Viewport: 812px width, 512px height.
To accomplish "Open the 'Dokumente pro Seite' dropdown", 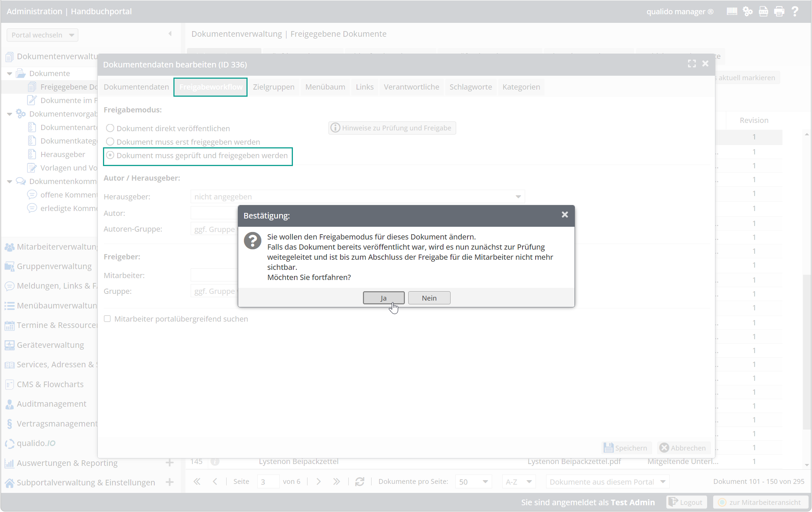I will click(x=473, y=482).
